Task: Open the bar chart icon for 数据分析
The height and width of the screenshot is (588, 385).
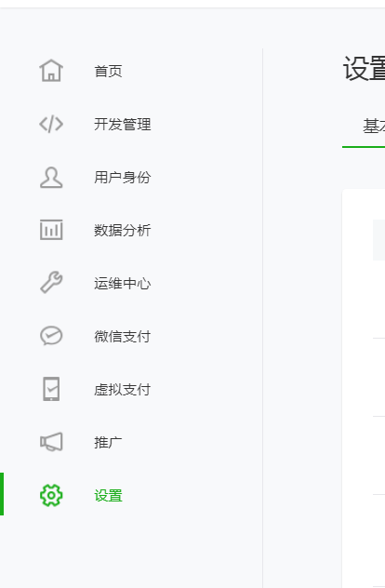Action: [51, 230]
